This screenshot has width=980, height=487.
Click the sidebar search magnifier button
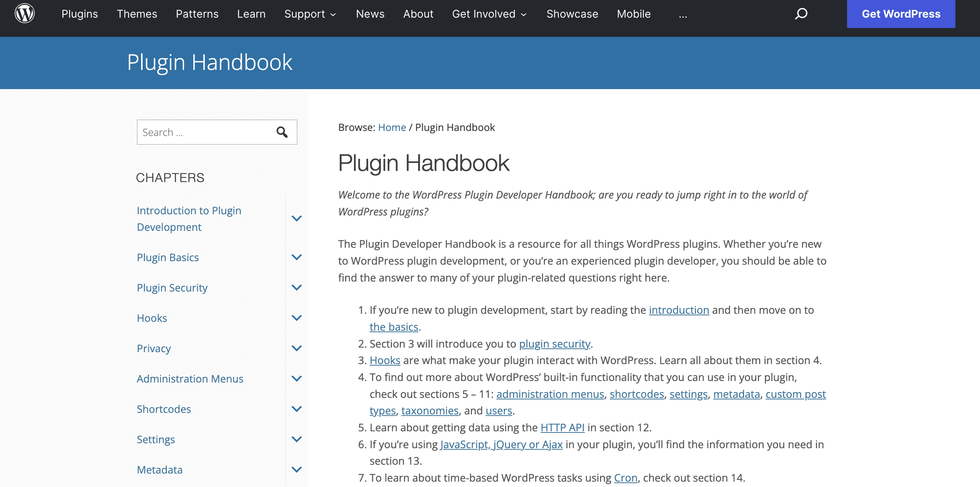282,132
